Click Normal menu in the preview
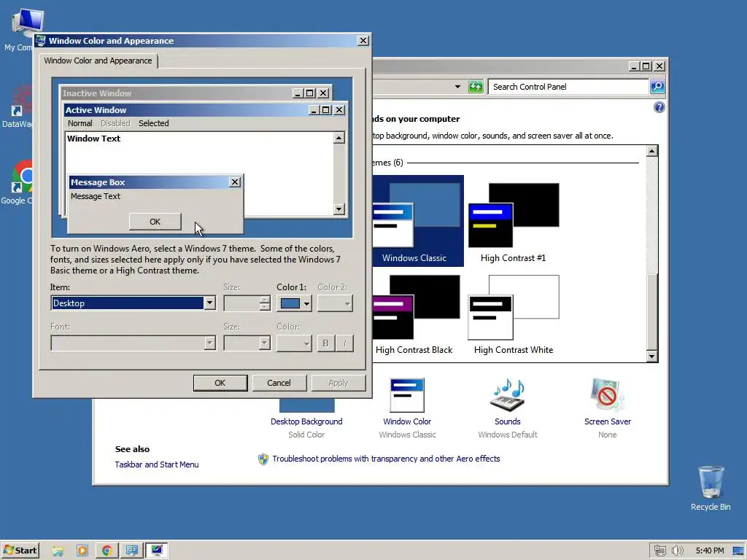This screenshot has height=560, width=747. (80, 123)
